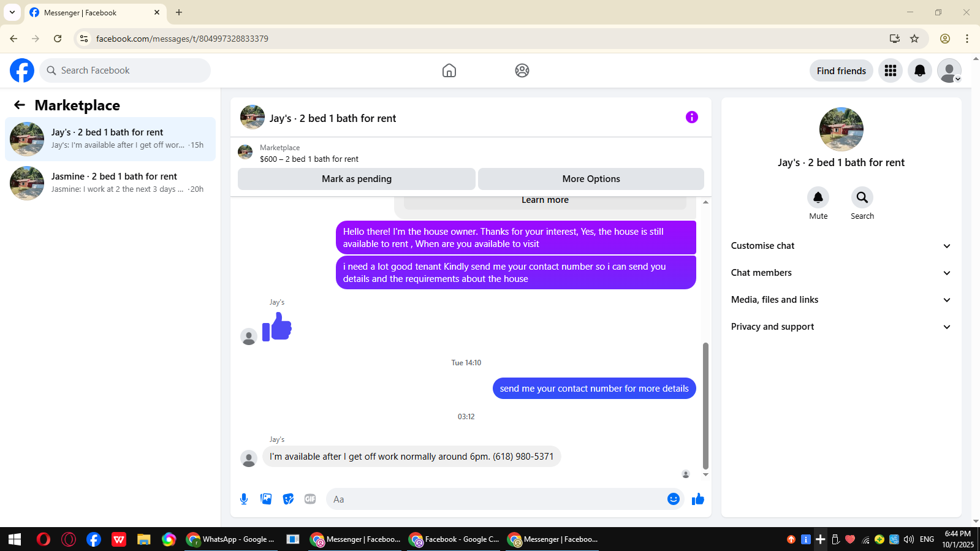Screen dimensions: 980x551
Task: Click the Find friends button
Action: (841, 70)
